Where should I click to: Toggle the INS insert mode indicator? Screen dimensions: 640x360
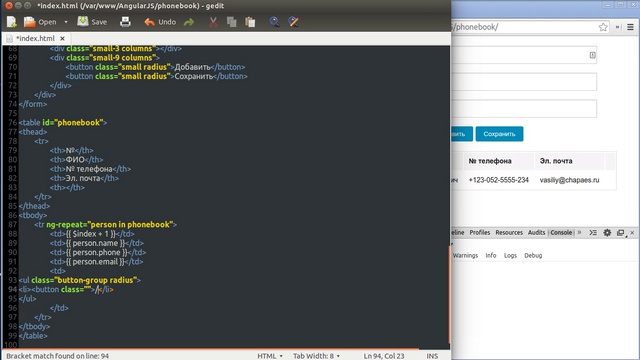(x=432, y=356)
